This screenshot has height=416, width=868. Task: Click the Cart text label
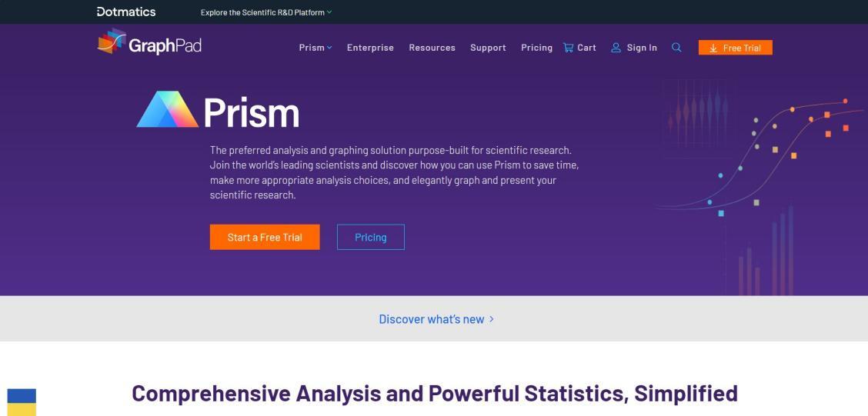click(x=587, y=48)
